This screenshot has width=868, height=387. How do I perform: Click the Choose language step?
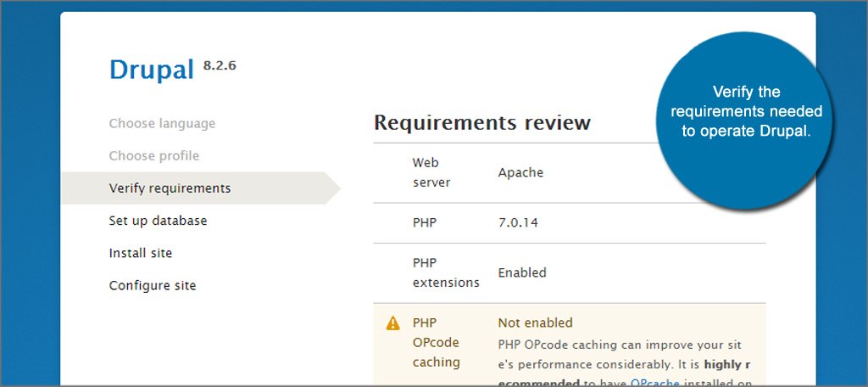pos(162,124)
